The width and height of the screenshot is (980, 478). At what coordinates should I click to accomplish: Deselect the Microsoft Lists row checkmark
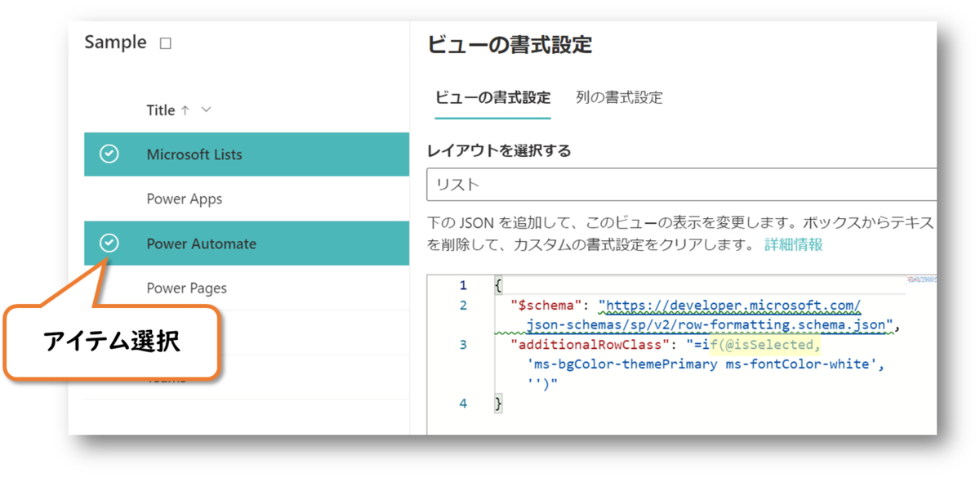pyautogui.click(x=109, y=154)
